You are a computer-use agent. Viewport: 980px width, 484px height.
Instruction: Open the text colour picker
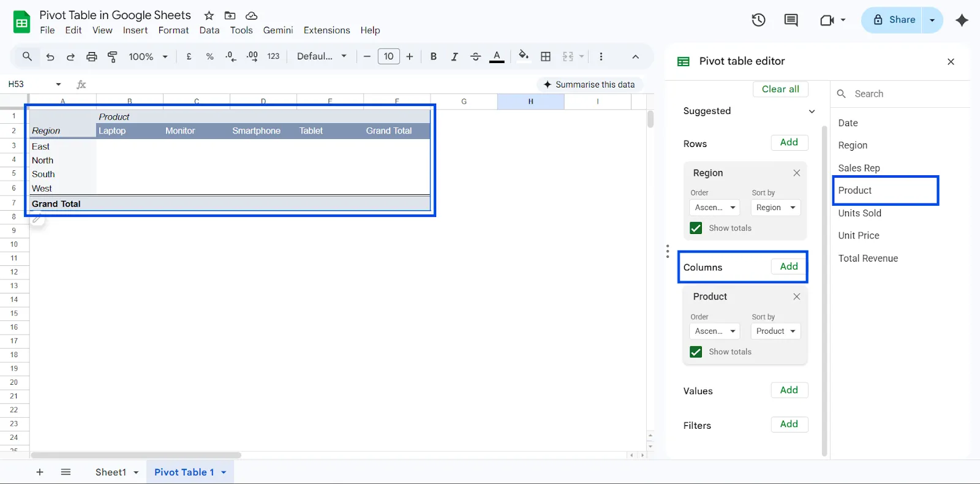pyautogui.click(x=497, y=56)
